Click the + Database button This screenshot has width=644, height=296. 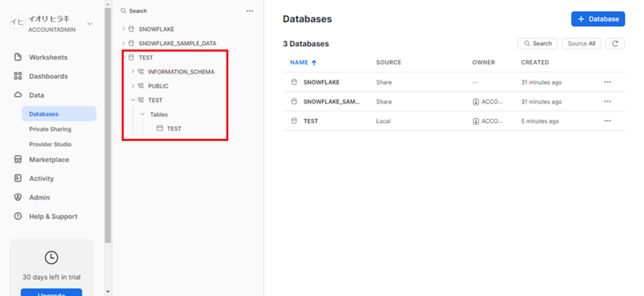click(x=598, y=19)
